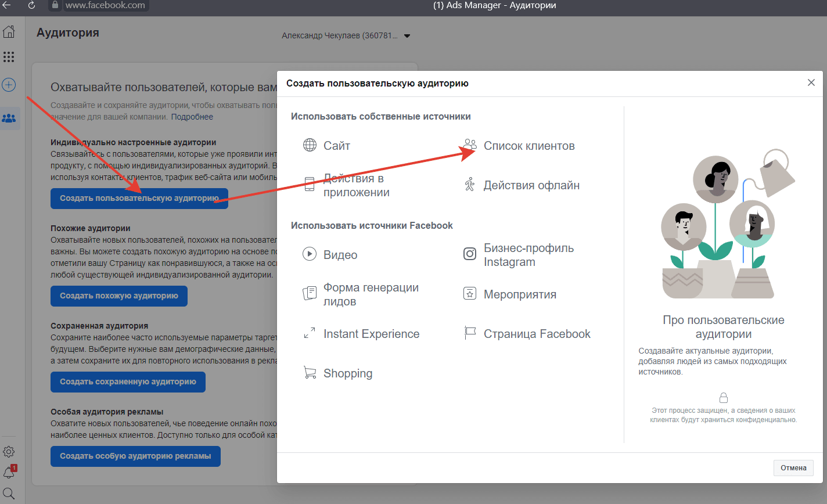Select Instant Experience option

click(371, 334)
